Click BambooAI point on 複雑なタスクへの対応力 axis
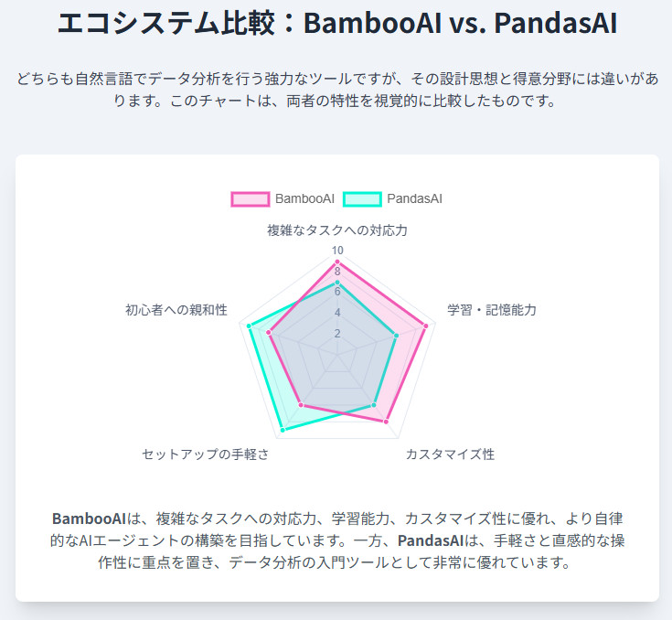This screenshot has width=672, height=620. click(337, 262)
